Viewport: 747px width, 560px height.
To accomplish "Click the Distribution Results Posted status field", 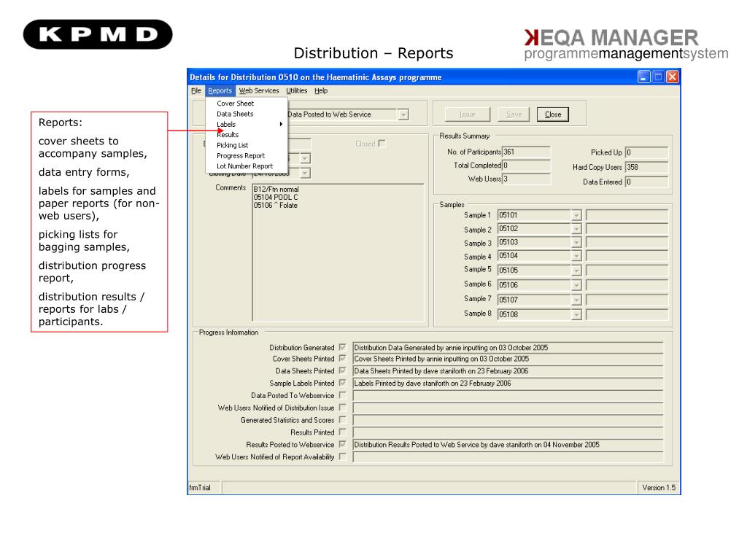I will (508, 445).
